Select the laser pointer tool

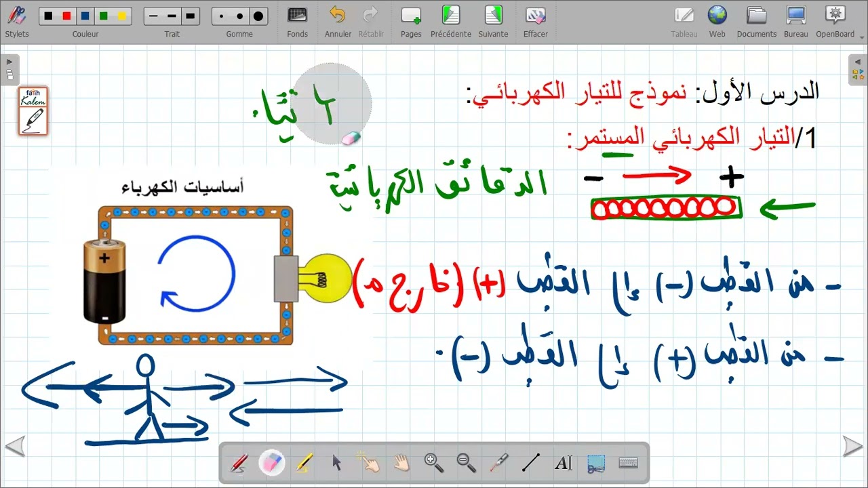click(x=499, y=463)
